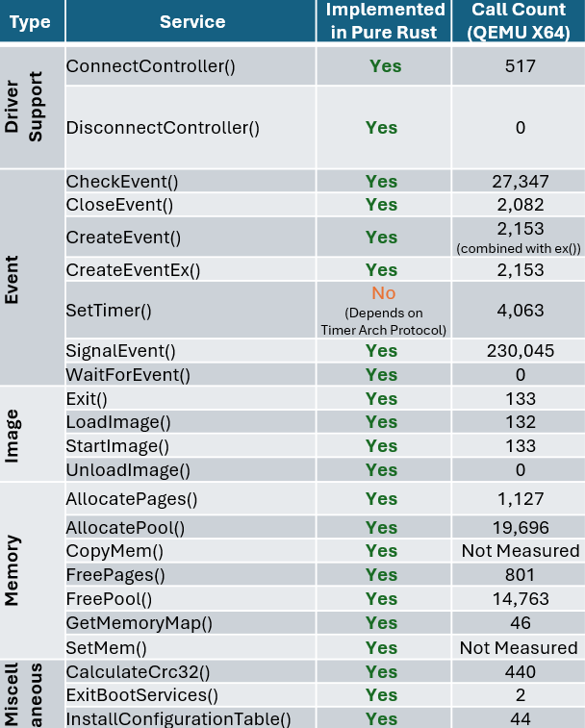The width and height of the screenshot is (585, 728).
Task: Select the GetMemoryMap() service cell
Action: pyautogui.click(x=139, y=623)
